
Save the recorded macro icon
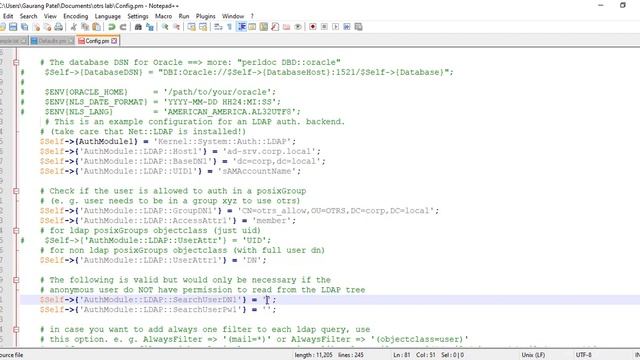coord(358,27)
